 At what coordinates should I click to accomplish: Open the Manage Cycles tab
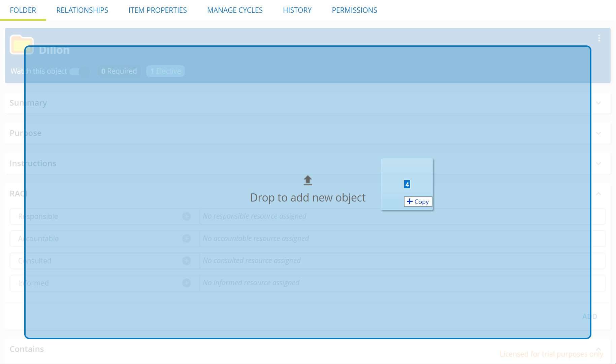click(x=235, y=10)
